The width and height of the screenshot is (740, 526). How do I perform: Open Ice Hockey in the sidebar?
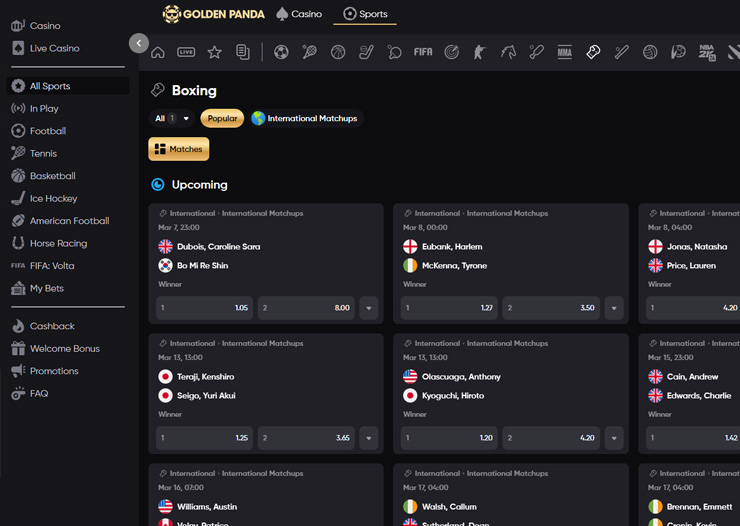tap(53, 198)
